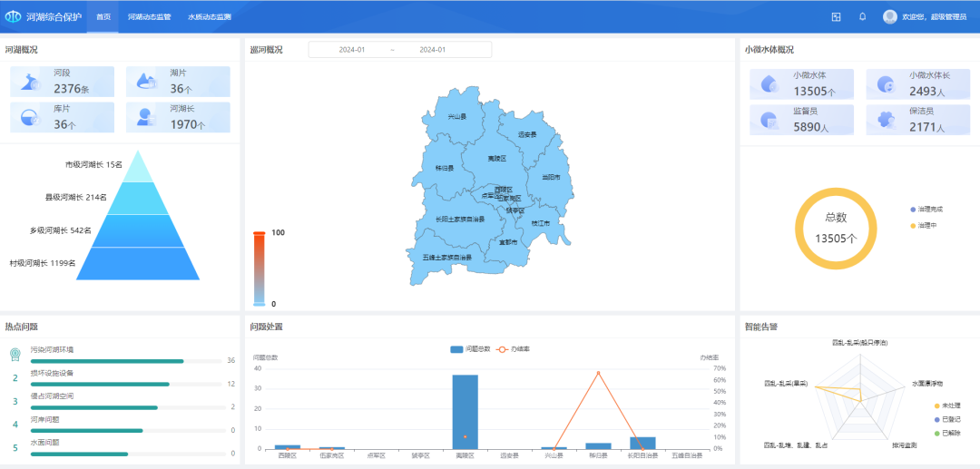Toggle 问题总数 legend in bar chart
The height and width of the screenshot is (469, 980).
pos(468,348)
